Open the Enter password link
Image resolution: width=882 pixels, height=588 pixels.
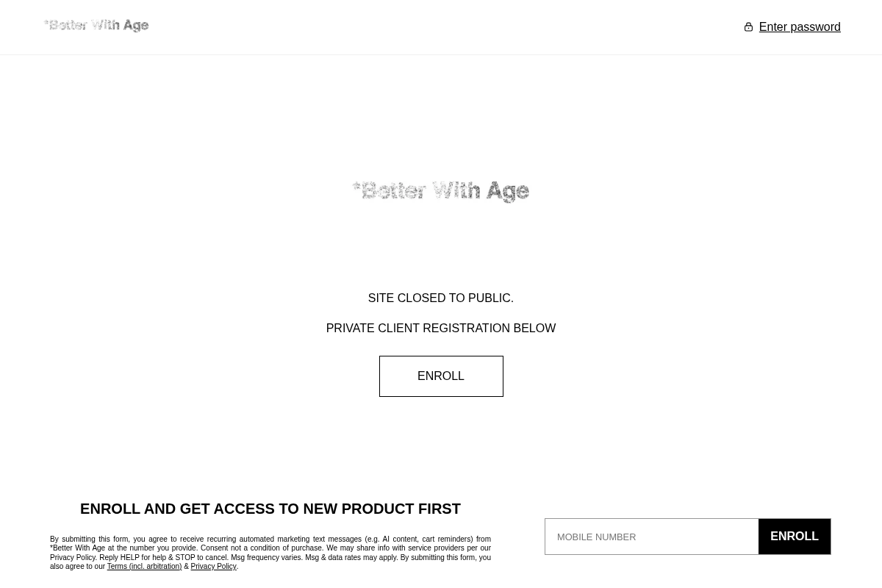pos(800,26)
